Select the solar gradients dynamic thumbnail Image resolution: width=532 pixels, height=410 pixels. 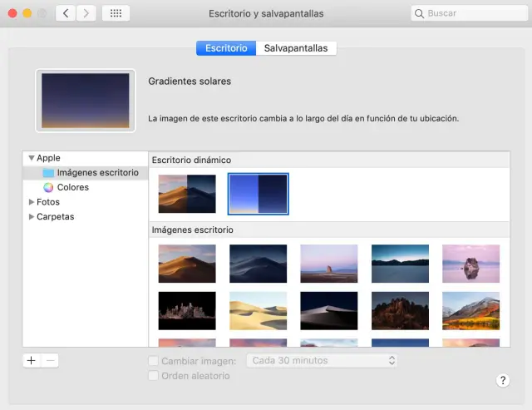coord(258,194)
